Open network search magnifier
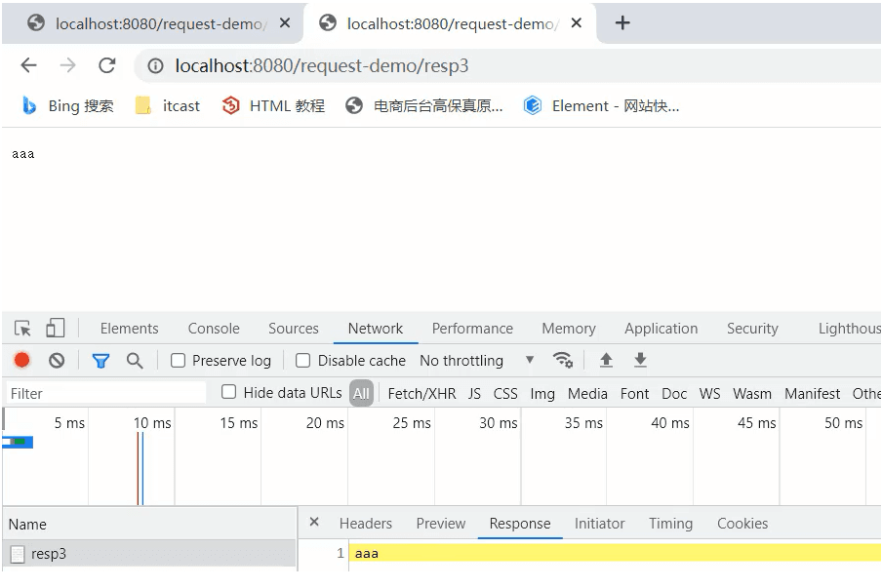 [x=135, y=361]
